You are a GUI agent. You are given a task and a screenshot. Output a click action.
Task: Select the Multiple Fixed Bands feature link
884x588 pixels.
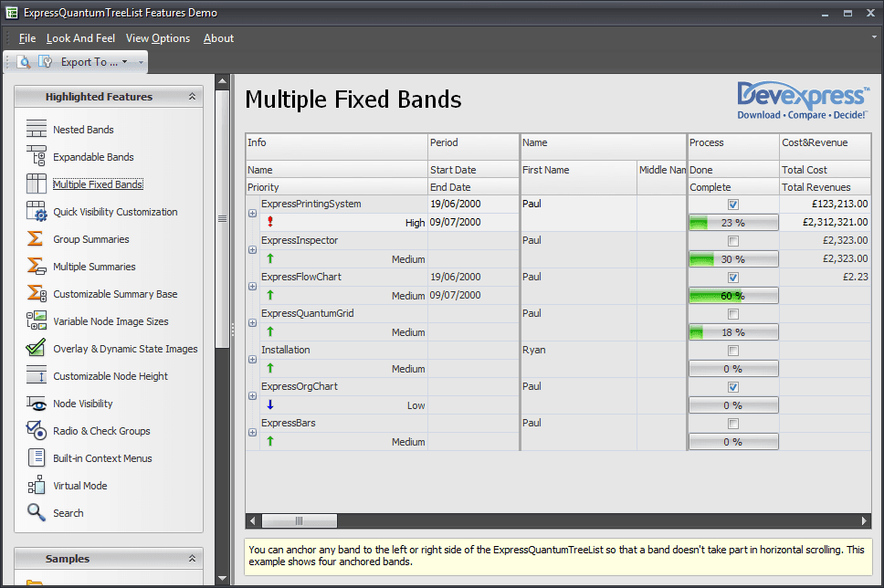click(x=98, y=184)
